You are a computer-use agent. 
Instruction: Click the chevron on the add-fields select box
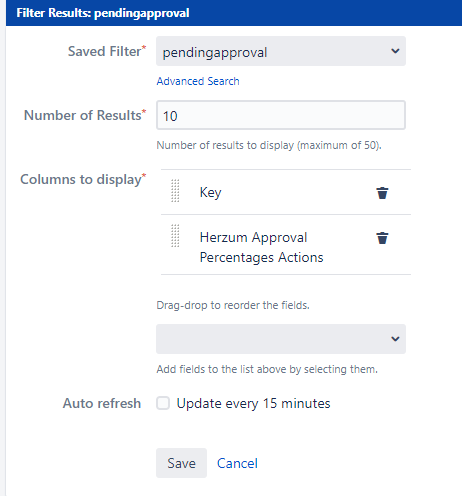click(395, 339)
